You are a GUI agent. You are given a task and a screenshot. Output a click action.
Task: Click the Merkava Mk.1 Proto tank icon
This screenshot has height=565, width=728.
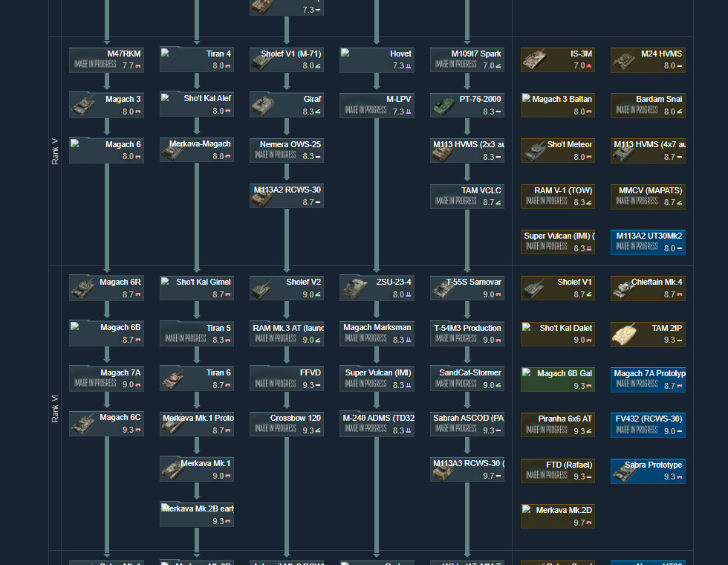click(x=172, y=425)
